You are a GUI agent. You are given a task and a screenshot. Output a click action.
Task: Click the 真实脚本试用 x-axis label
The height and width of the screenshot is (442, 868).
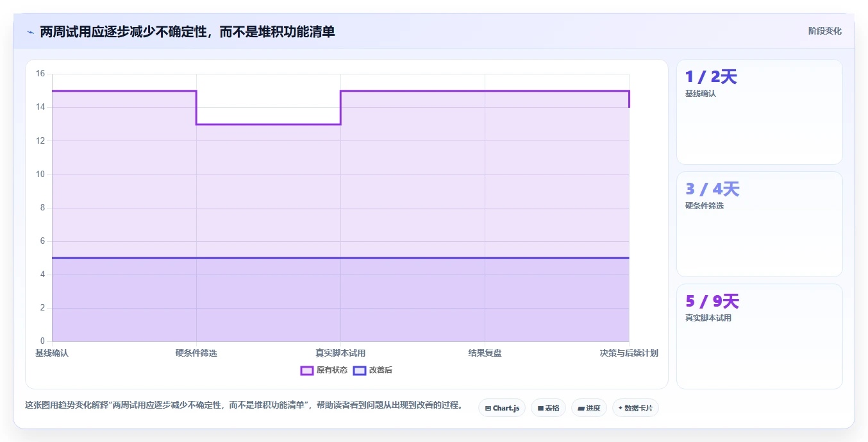point(340,353)
